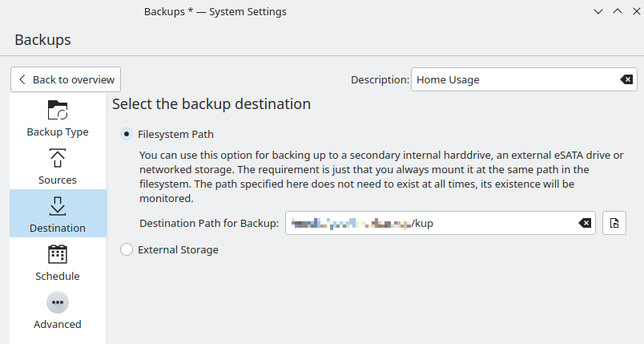644x344 pixels.
Task: Minimize the System Settings window
Action: (598, 12)
